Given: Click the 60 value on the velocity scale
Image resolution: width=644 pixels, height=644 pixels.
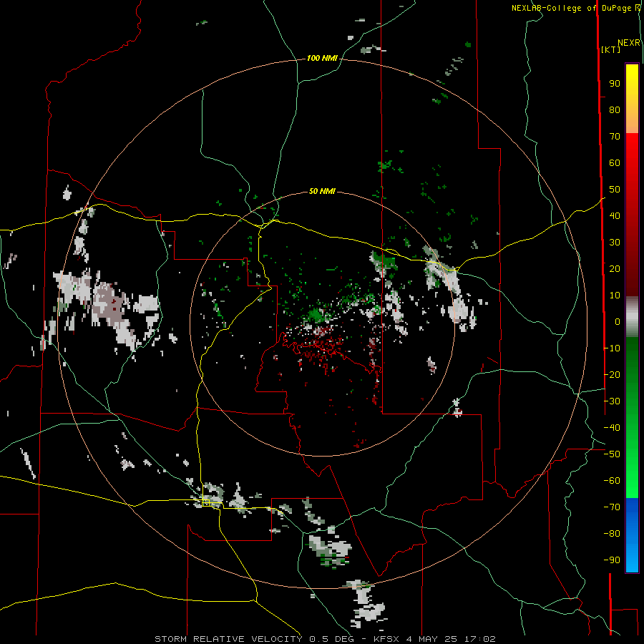Looking at the screenshot, I should (x=615, y=163).
